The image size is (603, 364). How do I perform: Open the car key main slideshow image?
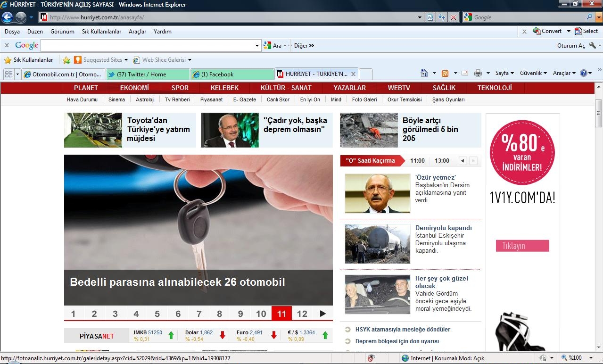point(198,230)
